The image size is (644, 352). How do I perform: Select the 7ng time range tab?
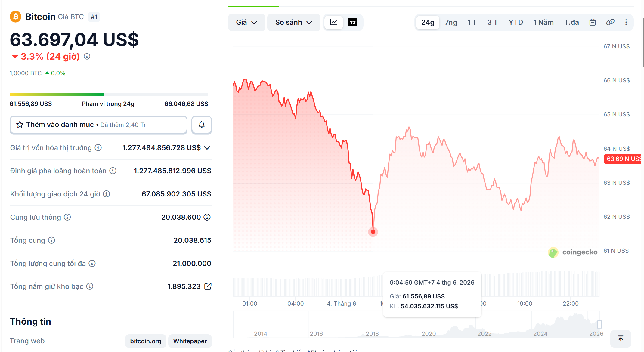451,22
